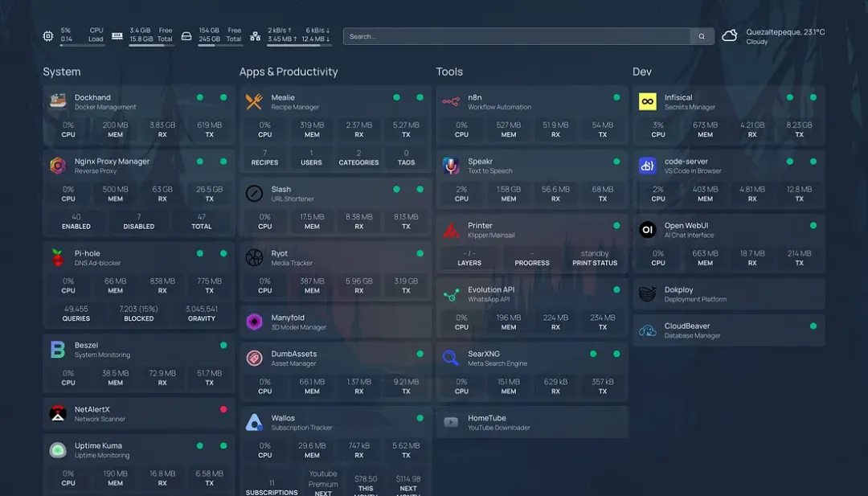Viewport: 868px width, 496px height.
Task: Click the CloudBeaver green status indicator
Action: 813,326
